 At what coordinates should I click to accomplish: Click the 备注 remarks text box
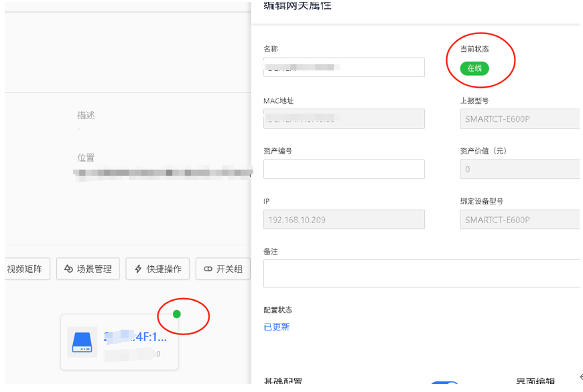point(422,273)
